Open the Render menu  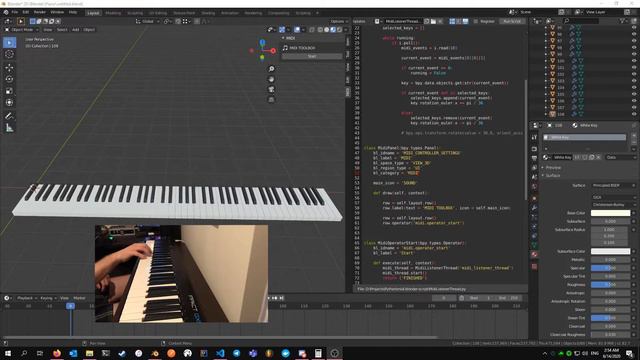(x=40, y=12)
